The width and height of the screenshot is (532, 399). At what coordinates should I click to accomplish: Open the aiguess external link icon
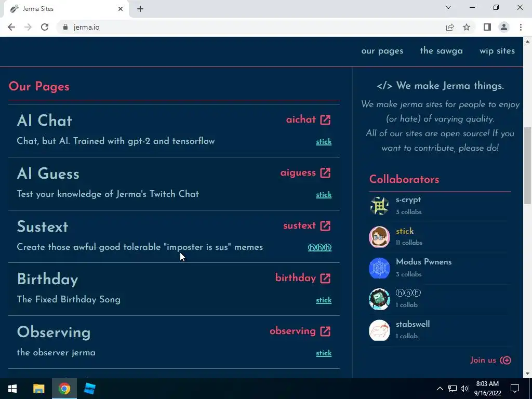(x=325, y=172)
